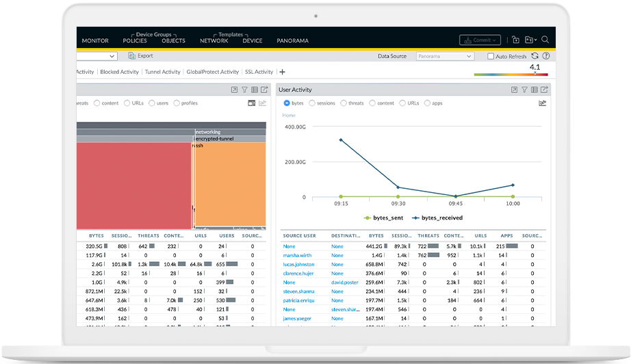
Task: Click the filter funnel icon in User Activity
Action: (524, 90)
